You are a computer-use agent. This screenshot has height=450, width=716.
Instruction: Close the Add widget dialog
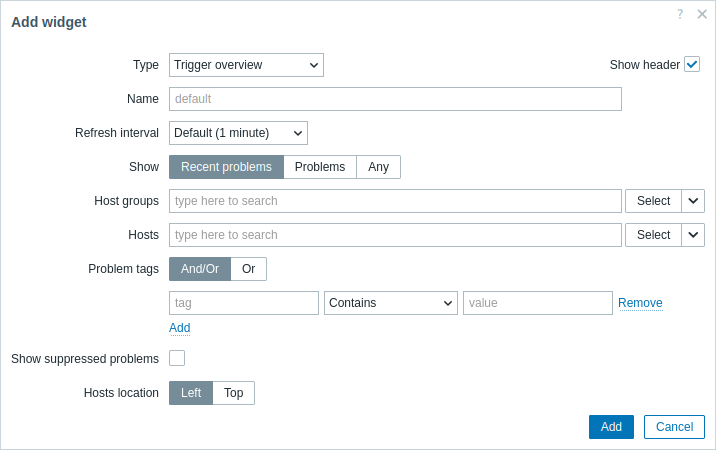702,14
